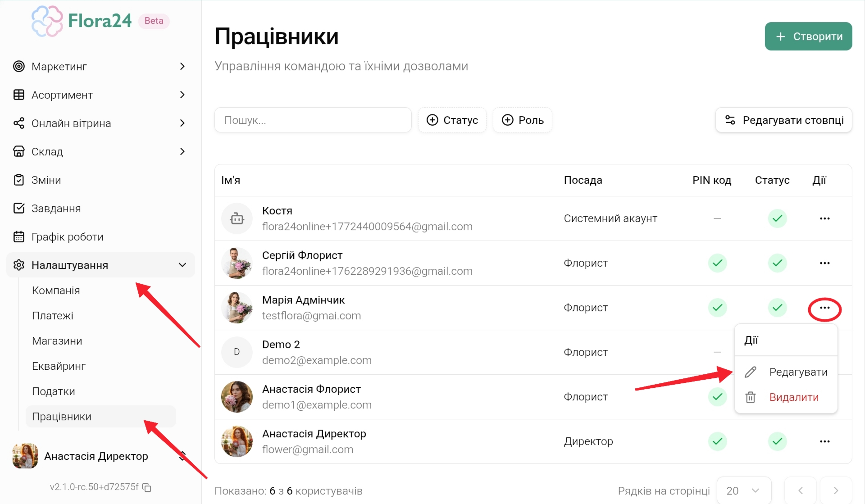Select Видалити from actions menu

point(794,397)
